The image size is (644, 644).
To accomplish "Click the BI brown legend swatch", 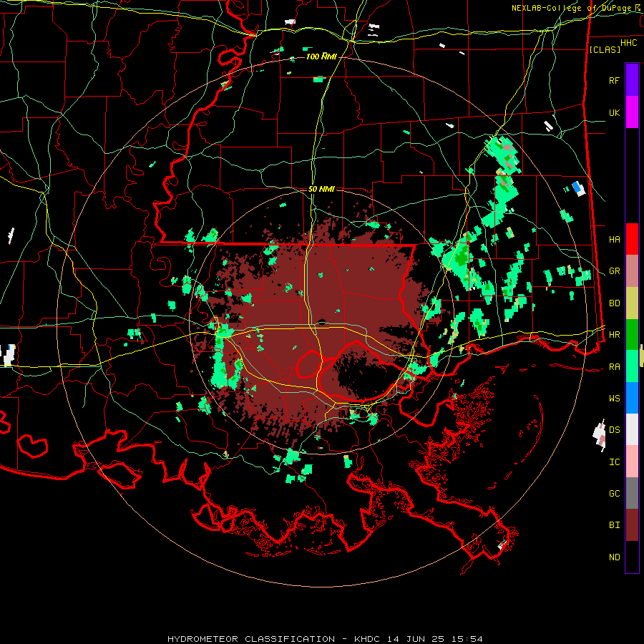I will [x=632, y=525].
